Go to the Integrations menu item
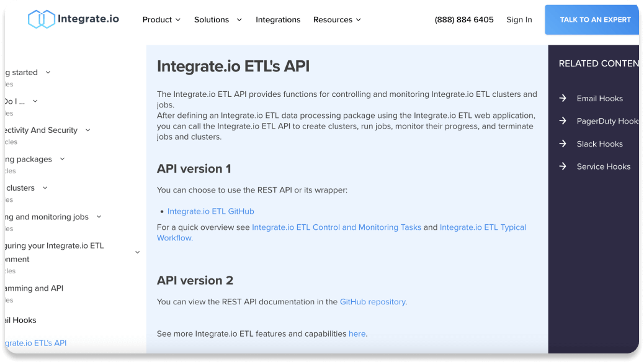This screenshot has width=644, height=364. pos(278,20)
